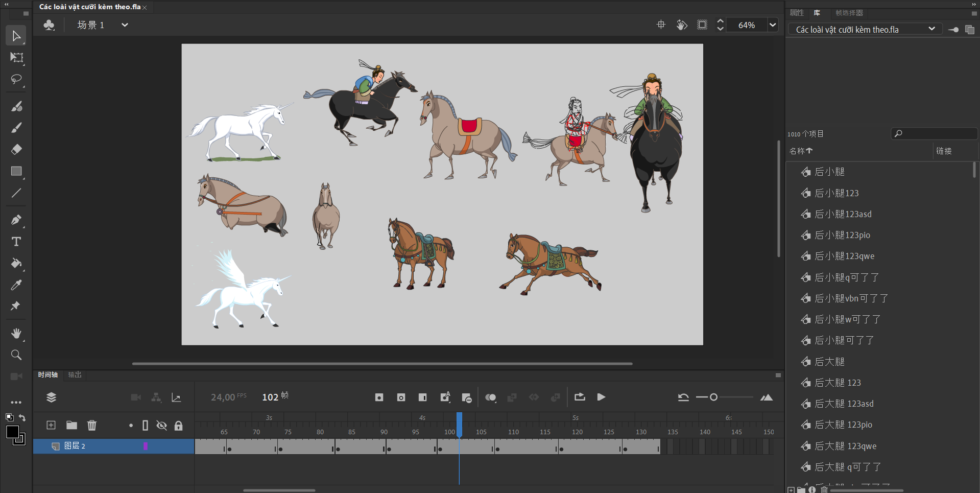Toggle hide all layers eye icon
This screenshot has width=980, height=493.
161,426
